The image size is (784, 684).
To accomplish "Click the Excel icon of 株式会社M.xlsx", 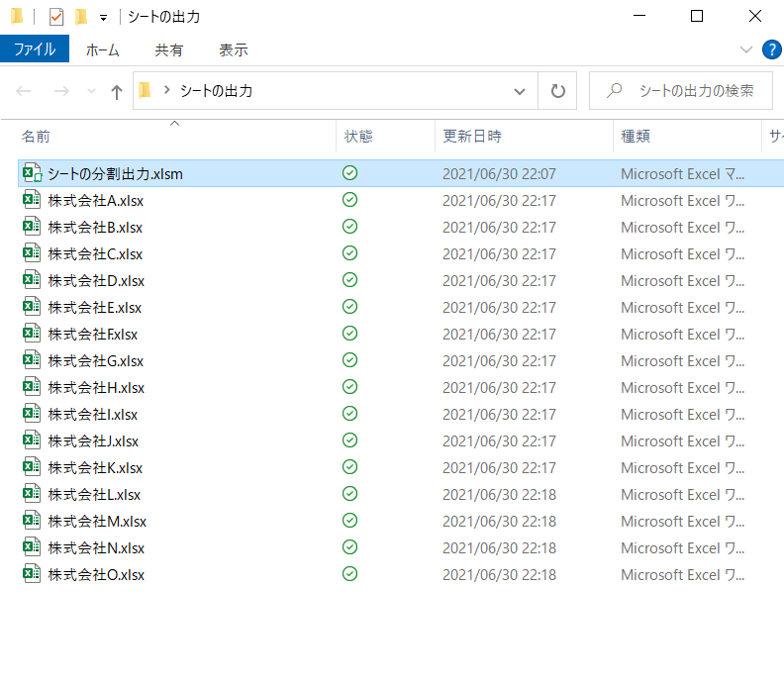I will (x=32, y=521).
